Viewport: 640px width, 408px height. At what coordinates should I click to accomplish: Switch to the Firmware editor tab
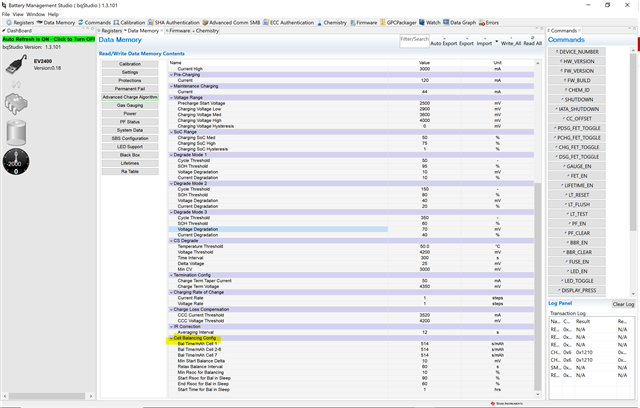tap(178, 31)
